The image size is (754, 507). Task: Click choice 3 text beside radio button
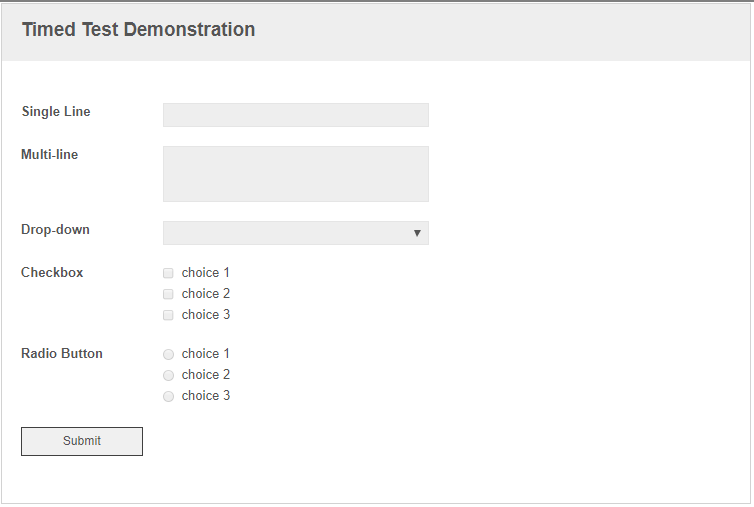coord(206,395)
